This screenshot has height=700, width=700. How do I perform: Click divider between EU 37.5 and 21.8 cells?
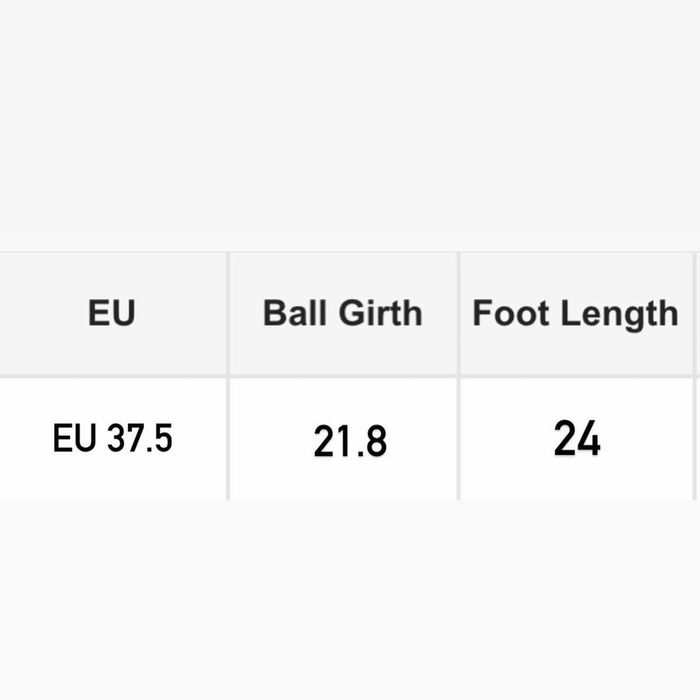(x=228, y=439)
